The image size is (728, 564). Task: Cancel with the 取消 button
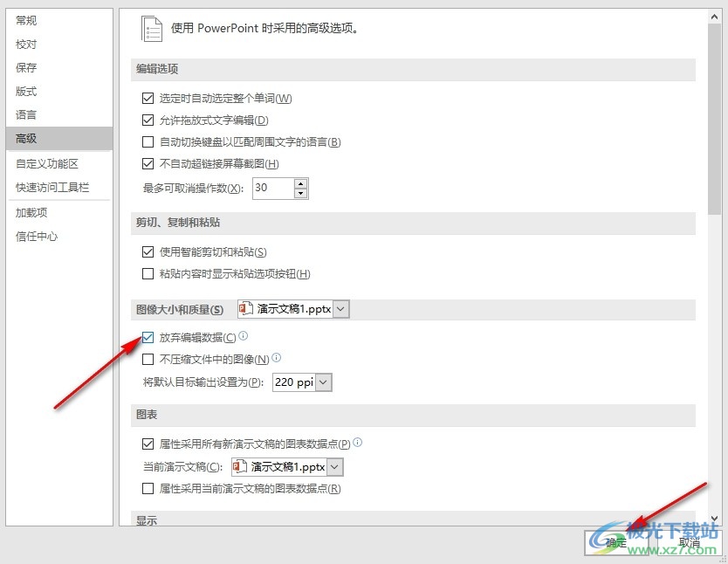point(689,542)
